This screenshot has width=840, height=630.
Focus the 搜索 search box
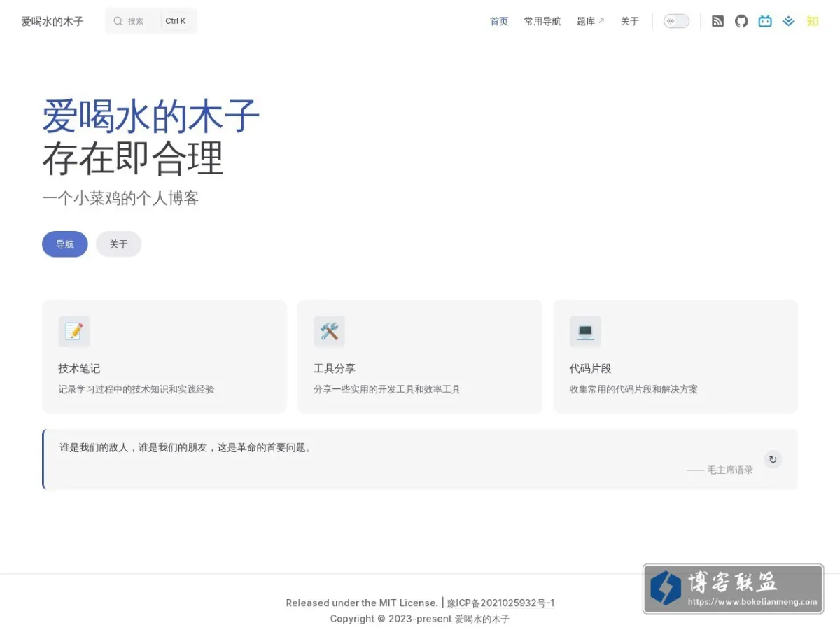[x=151, y=21]
